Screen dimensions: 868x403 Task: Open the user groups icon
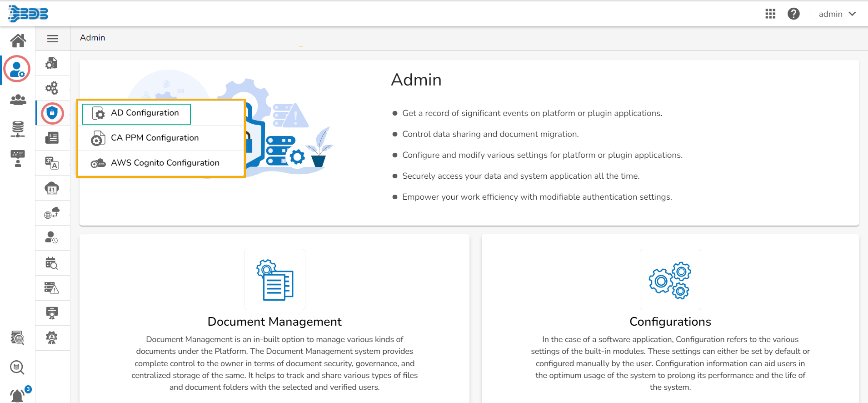click(18, 100)
